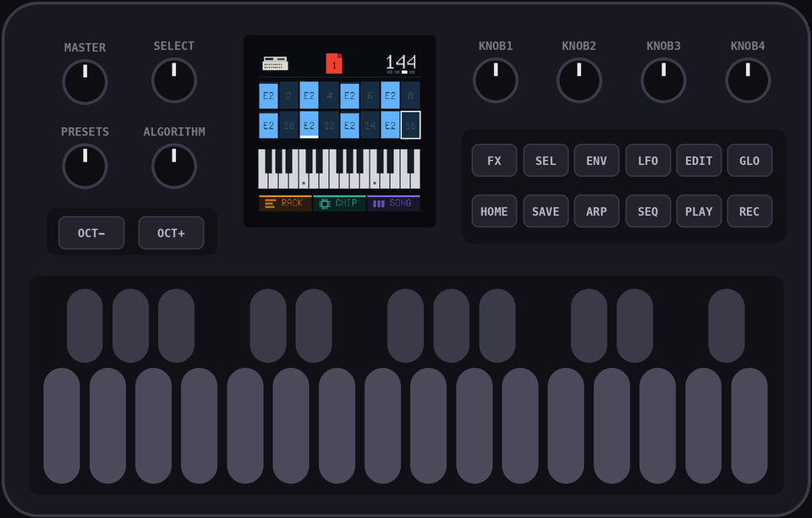
Task: Toggle sequencer step 1
Action: point(268,96)
